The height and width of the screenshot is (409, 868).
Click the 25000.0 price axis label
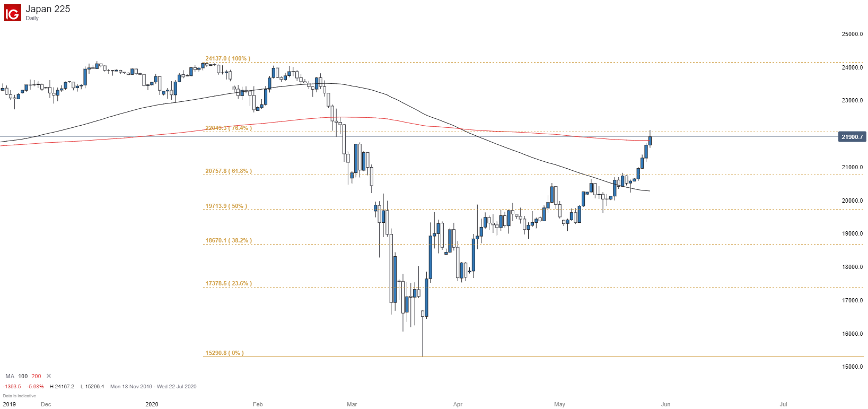coord(852,34)
